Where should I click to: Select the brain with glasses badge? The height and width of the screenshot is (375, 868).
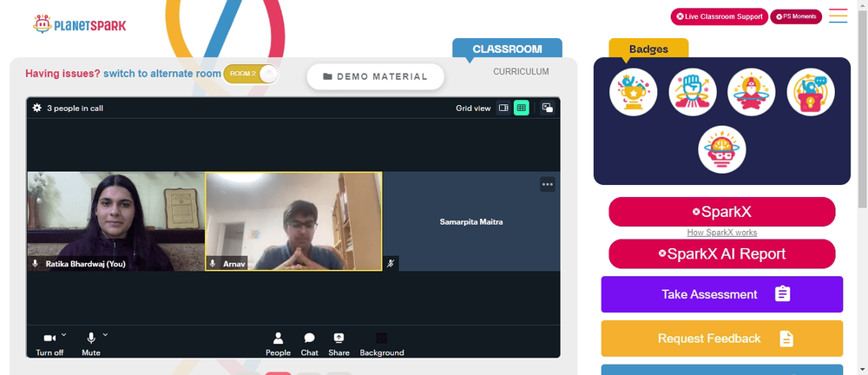(x=722, y=149)
